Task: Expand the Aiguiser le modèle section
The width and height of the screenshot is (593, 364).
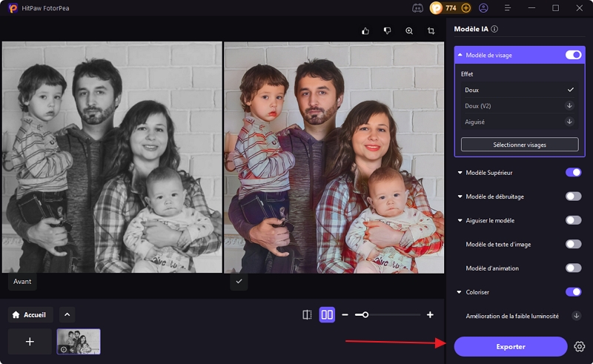Action: coord(460,220)
